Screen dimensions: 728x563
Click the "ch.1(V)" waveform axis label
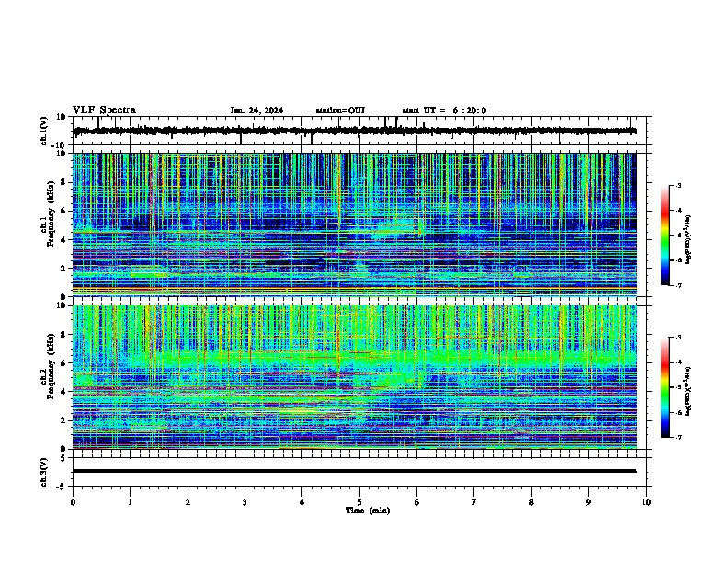tap(44, 131)
